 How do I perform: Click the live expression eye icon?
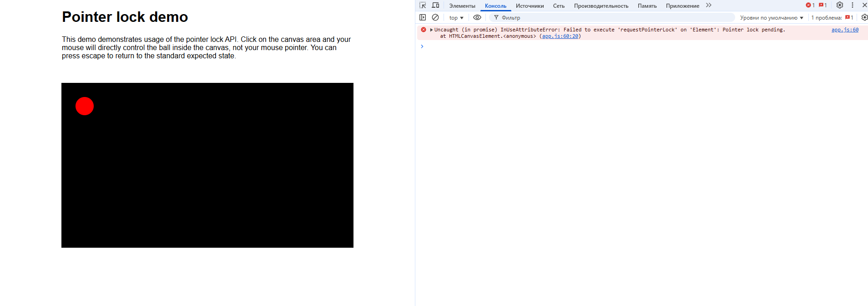pyautogui.click(x=477, y=17)
